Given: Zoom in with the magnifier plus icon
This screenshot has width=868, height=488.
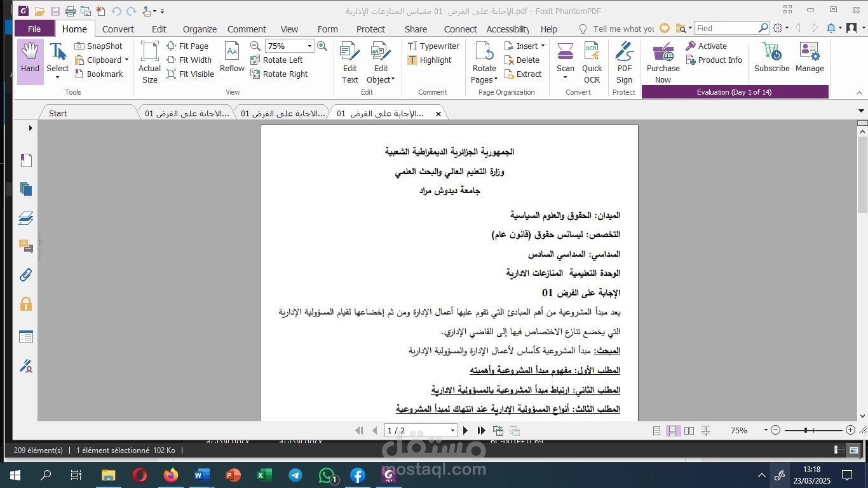Looking at the screenshot, I should click(322, 46).
